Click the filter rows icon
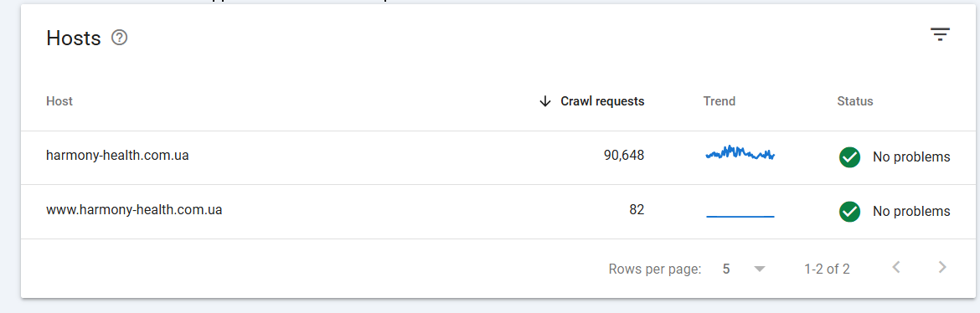Screen dimensions: 980x313 pos(939,34)
